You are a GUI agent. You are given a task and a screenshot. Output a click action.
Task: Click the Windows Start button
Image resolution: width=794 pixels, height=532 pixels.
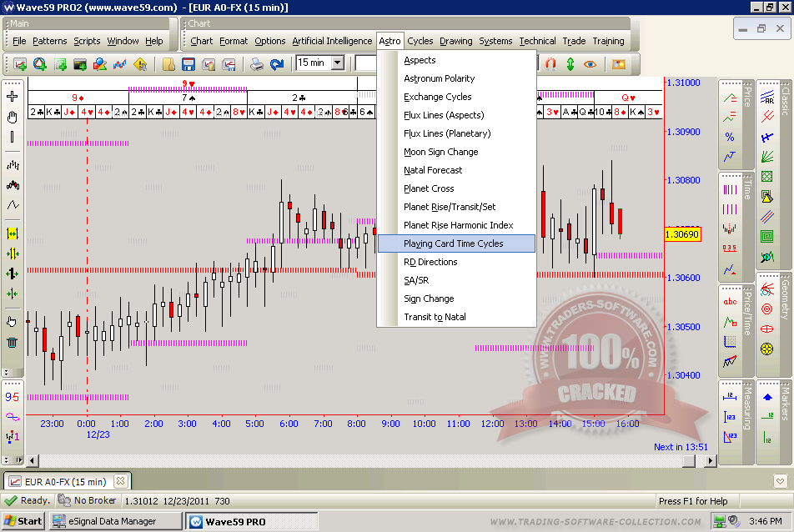(23, 521)
